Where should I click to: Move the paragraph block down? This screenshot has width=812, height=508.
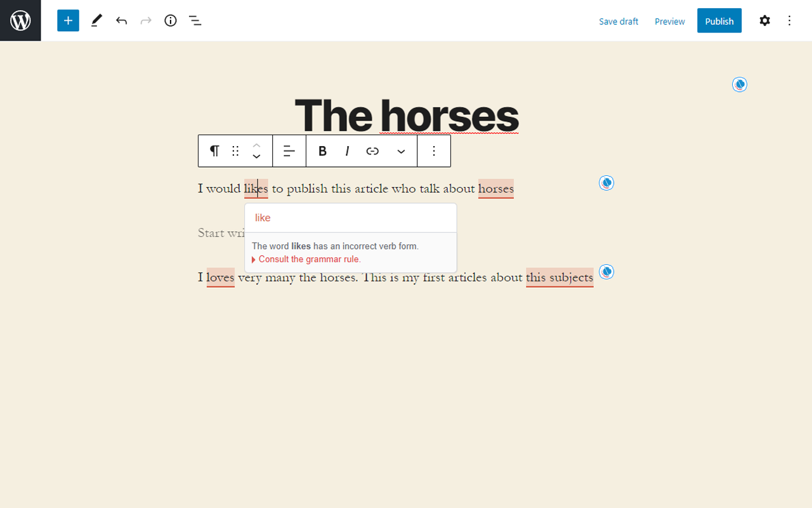pos(256,156)
